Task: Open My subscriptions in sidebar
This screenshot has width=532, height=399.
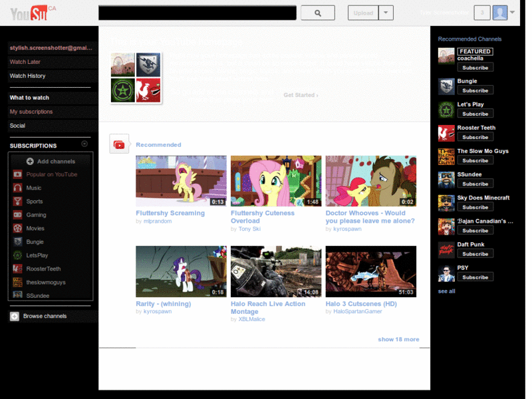Action: (x=31, y=112)
